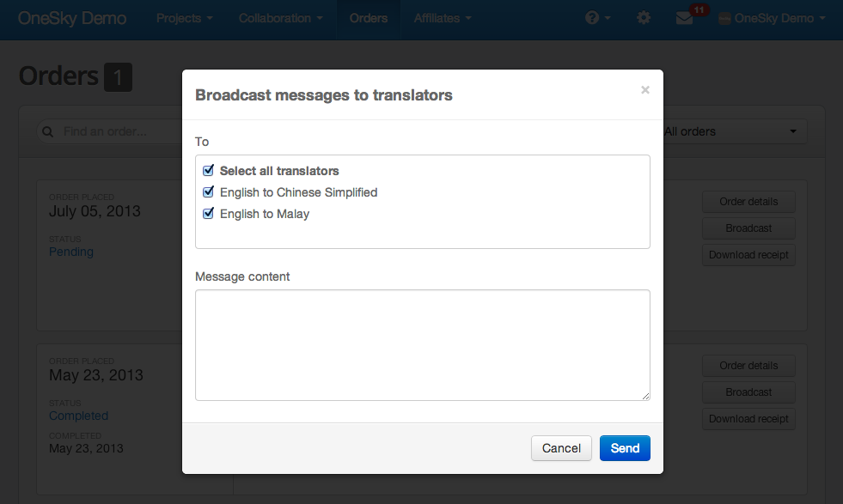Uncheck English to Malay checkbox
The height and width of the screenshot is (504, 843).
[x=208, y=213]
